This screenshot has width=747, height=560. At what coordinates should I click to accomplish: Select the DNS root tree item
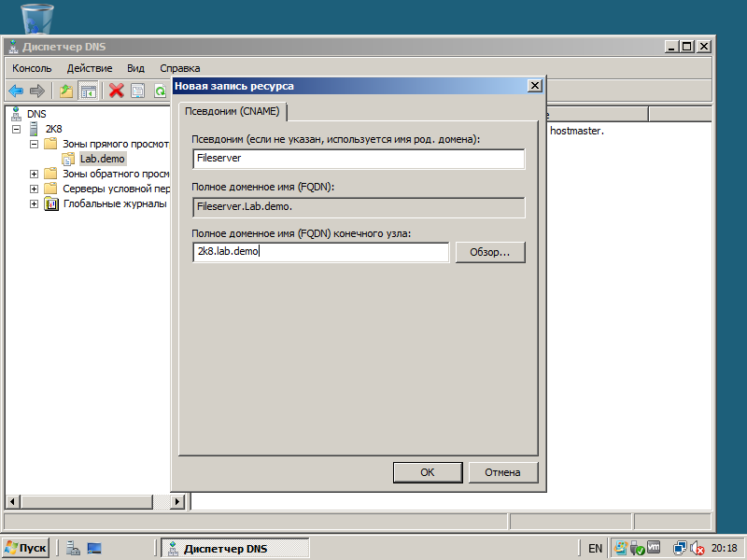[36, 114]
